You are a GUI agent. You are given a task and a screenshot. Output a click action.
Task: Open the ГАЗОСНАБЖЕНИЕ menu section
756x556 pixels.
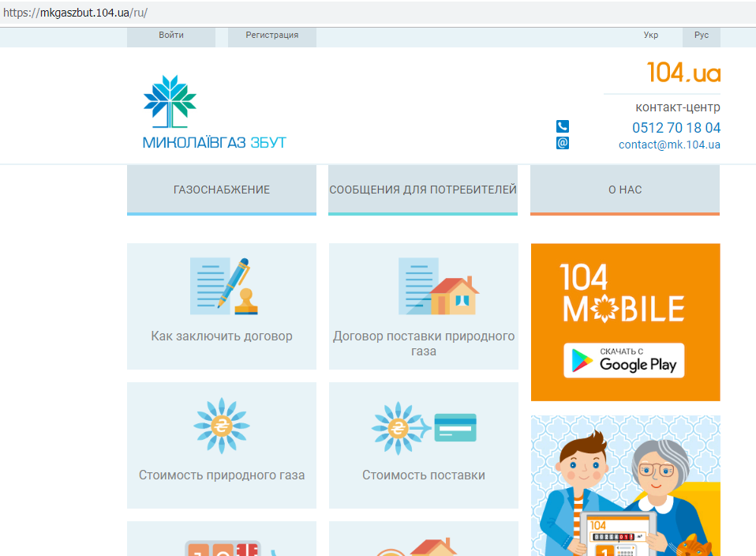221,190
